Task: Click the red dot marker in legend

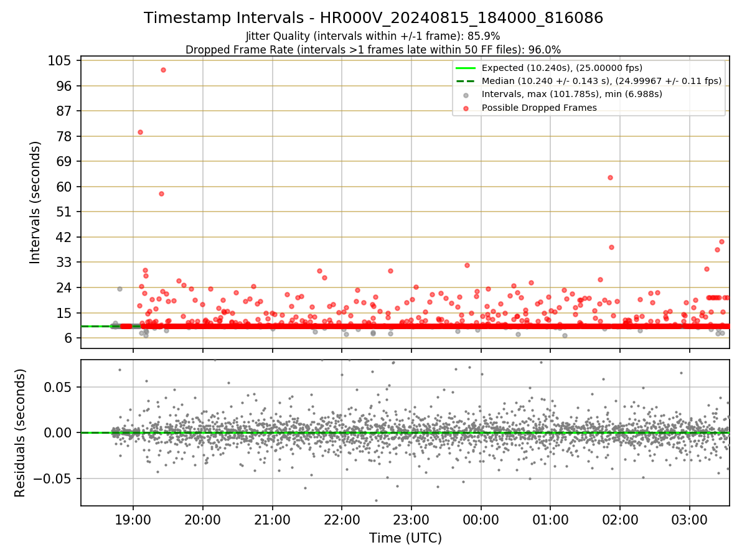Action: tap(466, 108)
